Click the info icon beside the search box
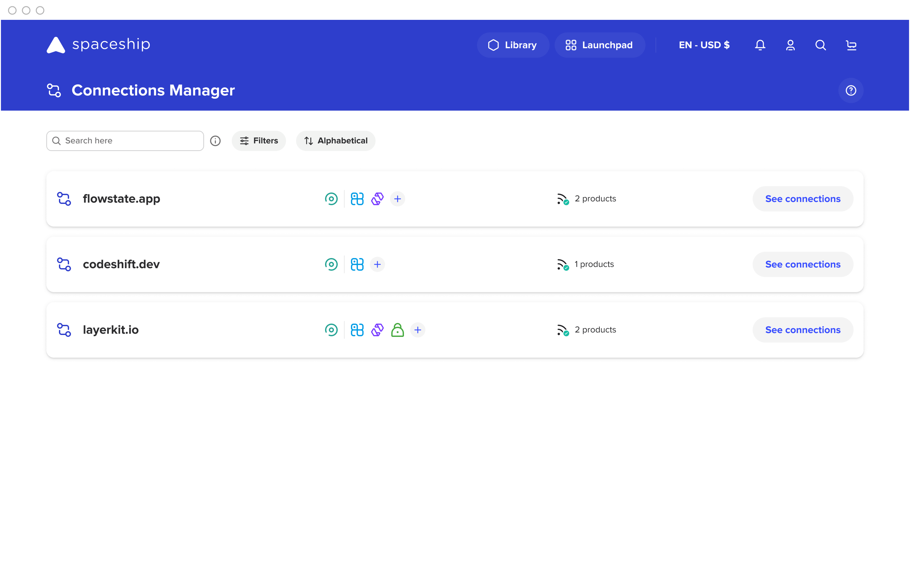Viewport: 910px width, 588px height. 215,141
